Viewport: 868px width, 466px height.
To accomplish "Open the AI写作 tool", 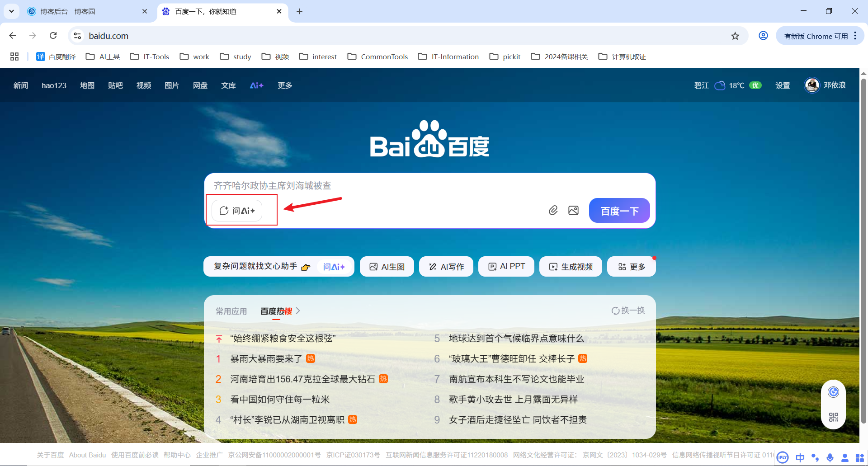I will click(446, 267).
